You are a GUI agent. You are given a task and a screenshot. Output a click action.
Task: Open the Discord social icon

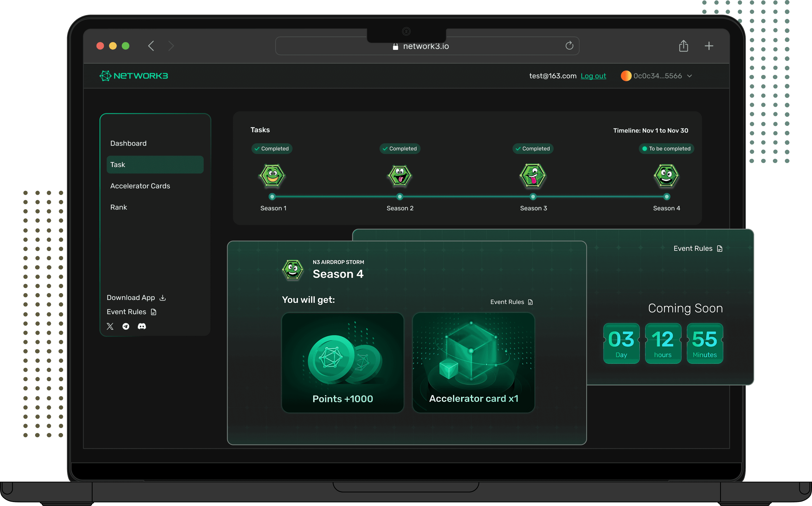click(142, 326)
